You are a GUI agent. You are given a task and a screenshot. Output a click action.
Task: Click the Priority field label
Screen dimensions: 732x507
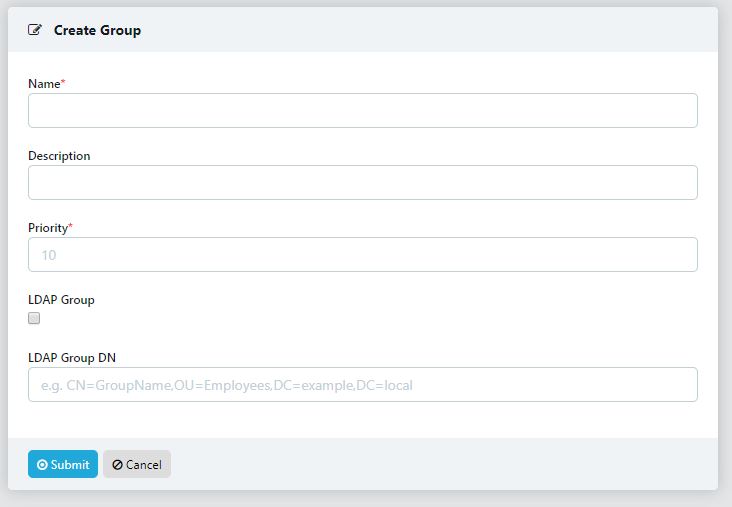[47, 228]
